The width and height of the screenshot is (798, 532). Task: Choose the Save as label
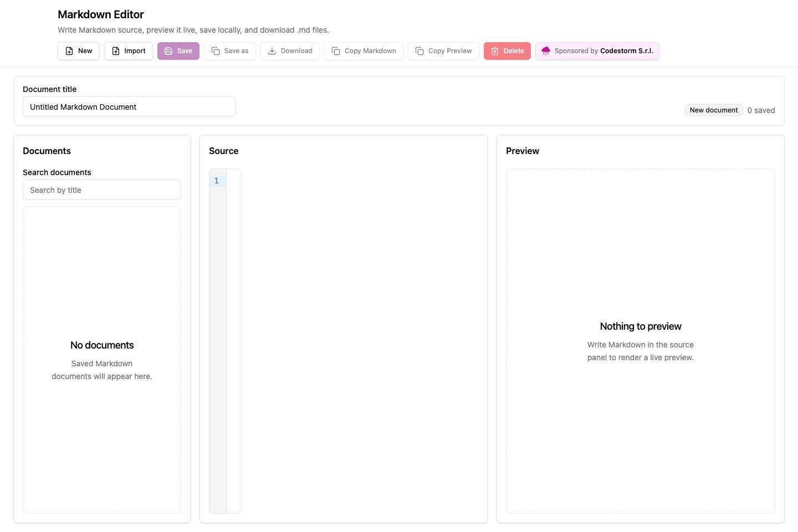pos(236,51)
